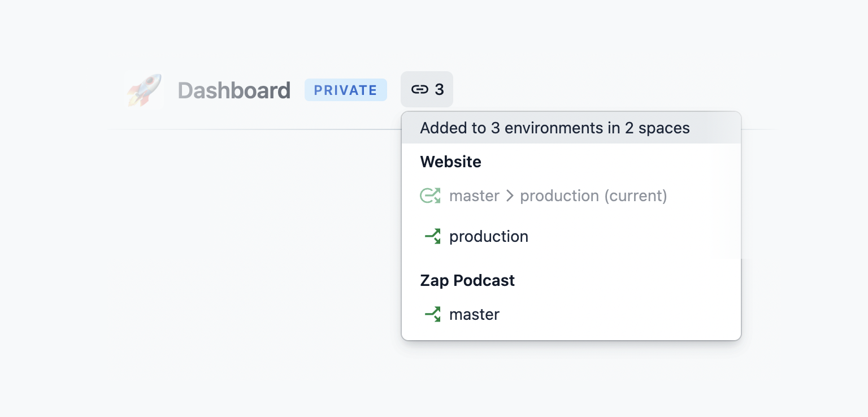868x417 pixels.
Task: Click the link icon beside the 3
Action: pyautogui.click(x=419, y=90)
